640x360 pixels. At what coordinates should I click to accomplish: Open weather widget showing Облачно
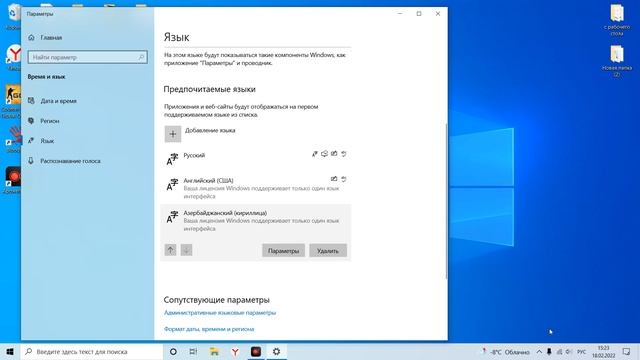pyautogui.click(x=506, y=352)
